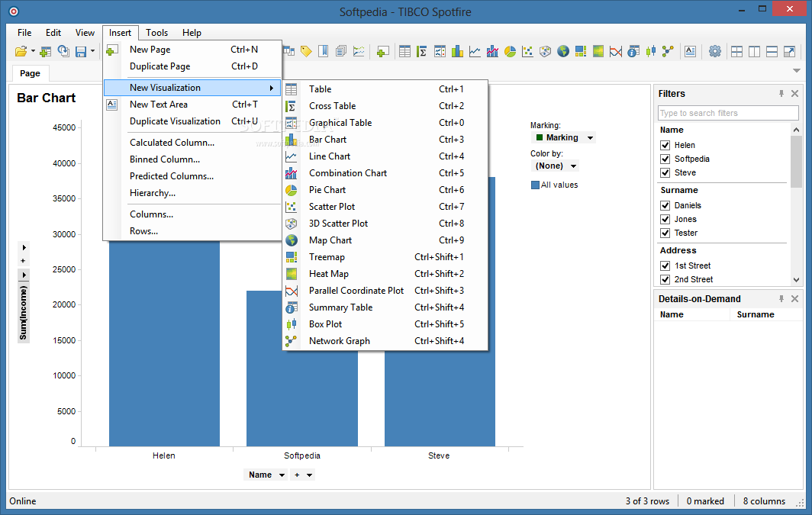Image resolution: width=812 pixels, height=515 pixels.
Task: Insert a Table from the toolbar
Action: pyautogui.click(x=405, y=51)
